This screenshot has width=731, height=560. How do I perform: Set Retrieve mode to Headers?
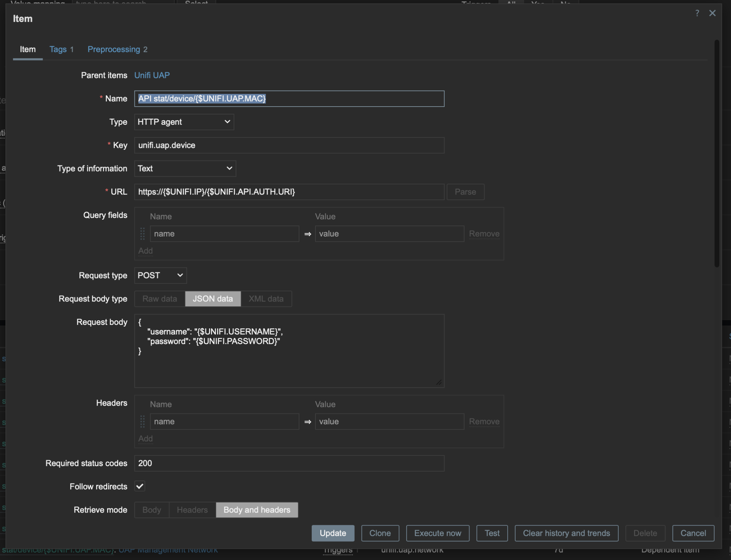(x=192, y=510)
